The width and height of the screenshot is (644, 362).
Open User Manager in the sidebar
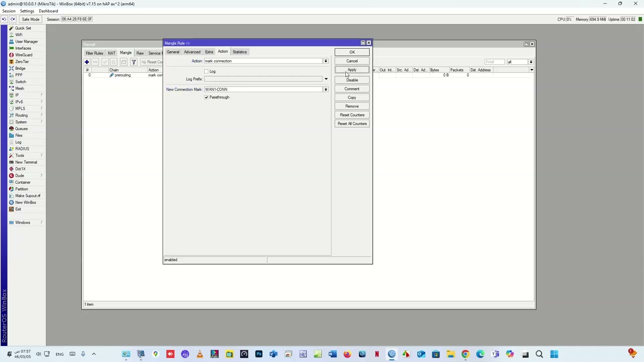(x=26, y=42)
